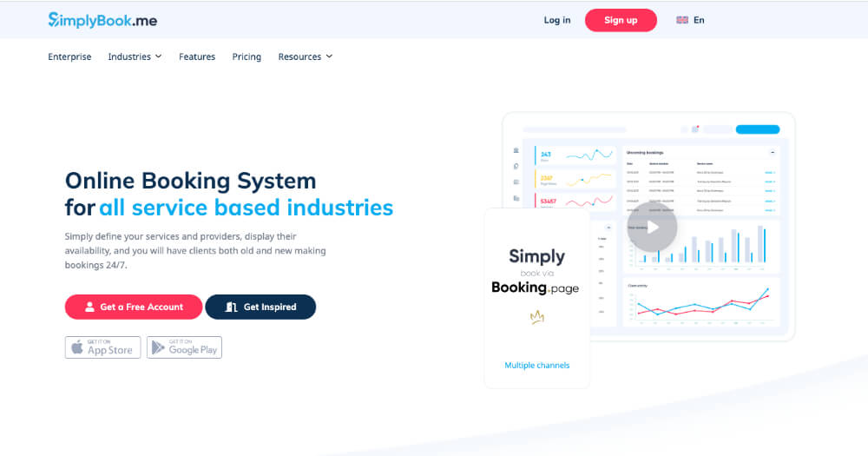Screen dimensions: 868x456
Task: Click Get a Free Account button
Action: point(134,307)
